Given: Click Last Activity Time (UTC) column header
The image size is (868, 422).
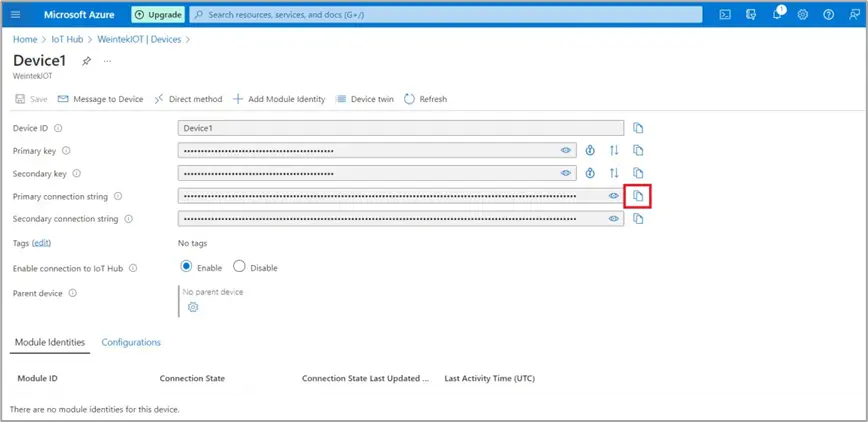Looking at the screenshot, I should (x=489, y=379).
